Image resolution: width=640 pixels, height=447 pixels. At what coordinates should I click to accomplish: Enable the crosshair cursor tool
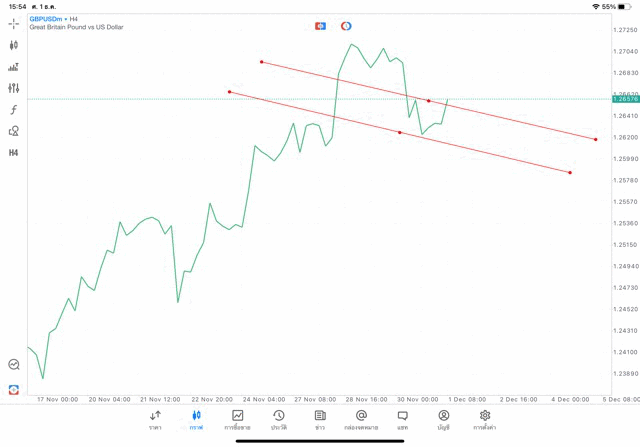[14, 23]
